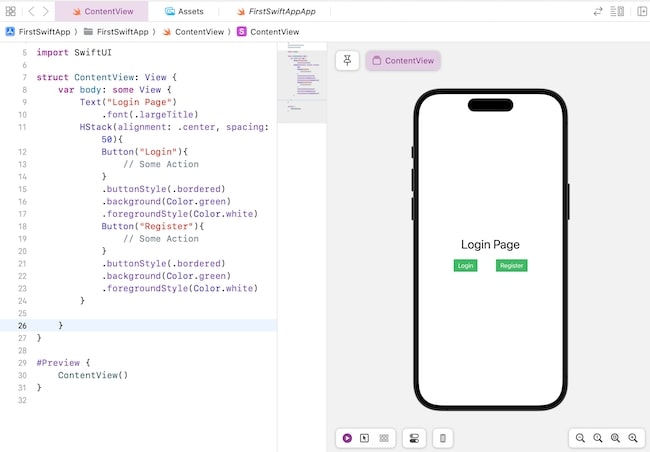Zoom preview to fit
This screenshot has height=452, width=650.
tap(615, 438)
